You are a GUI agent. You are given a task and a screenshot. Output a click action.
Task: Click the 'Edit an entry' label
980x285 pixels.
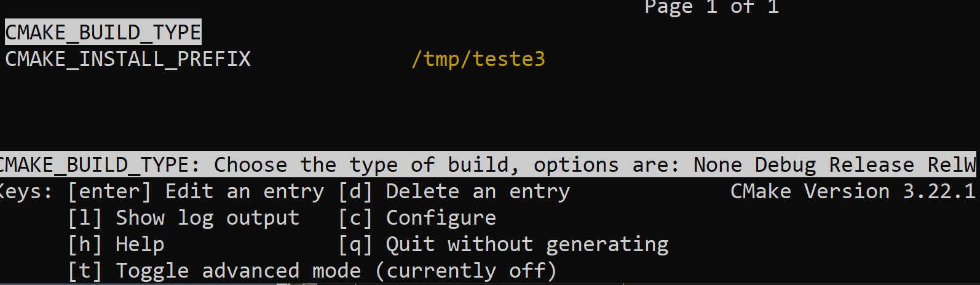tap(245, 192)
